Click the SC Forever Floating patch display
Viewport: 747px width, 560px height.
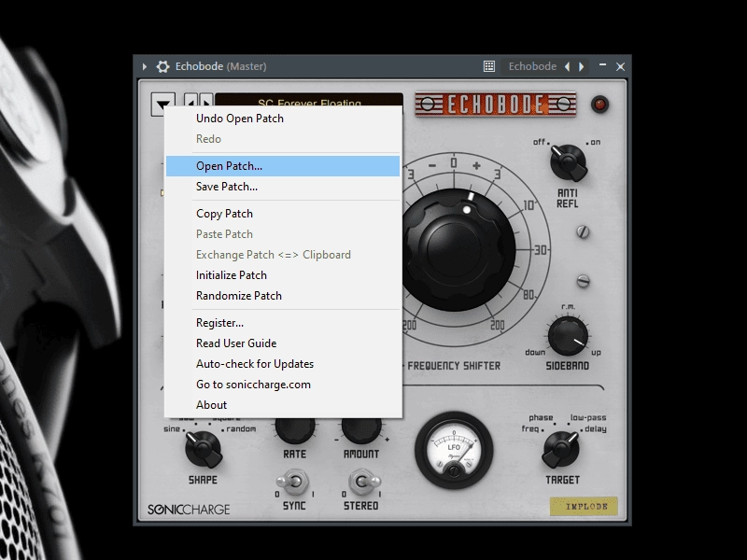(309, 100)
